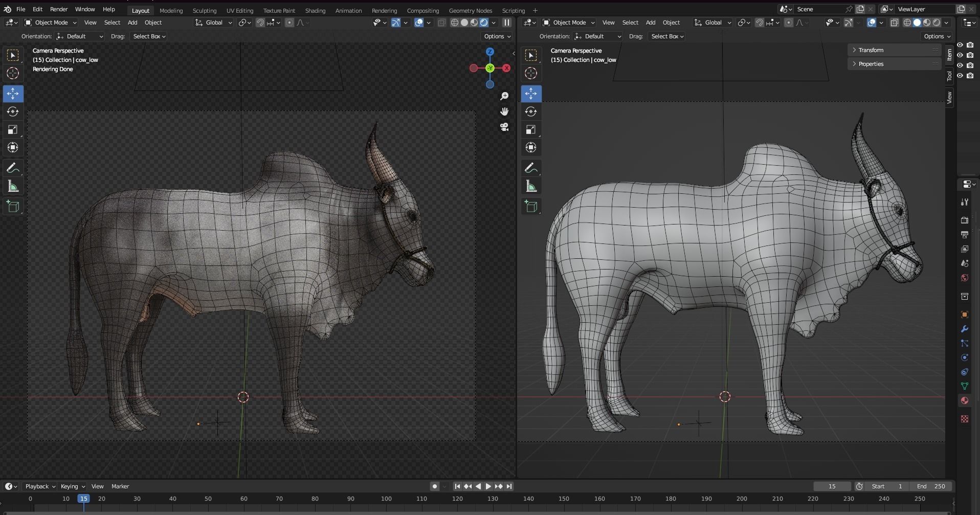
Task: Hide the first outliner item via eye icon
Action: point(960,45)
